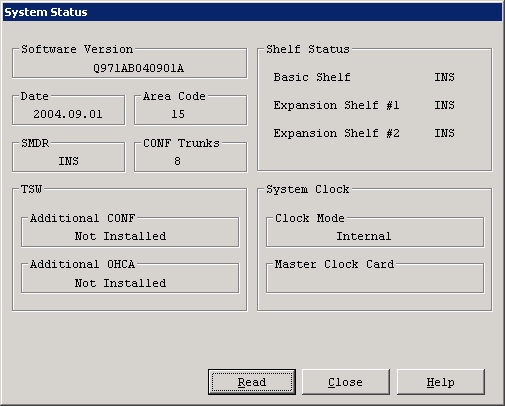Viewport: 505px width, 406px height.
Task: Click Additional OHCA Not Installed value
Action: click(120, 283)
